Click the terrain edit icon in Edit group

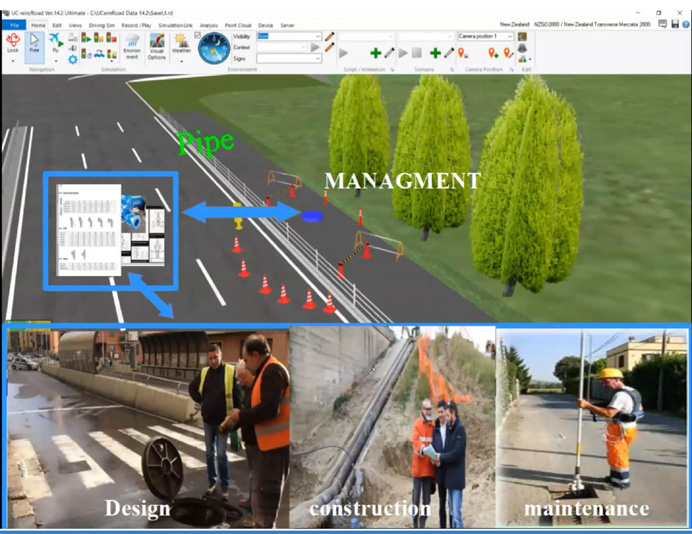tap(522, 36)
